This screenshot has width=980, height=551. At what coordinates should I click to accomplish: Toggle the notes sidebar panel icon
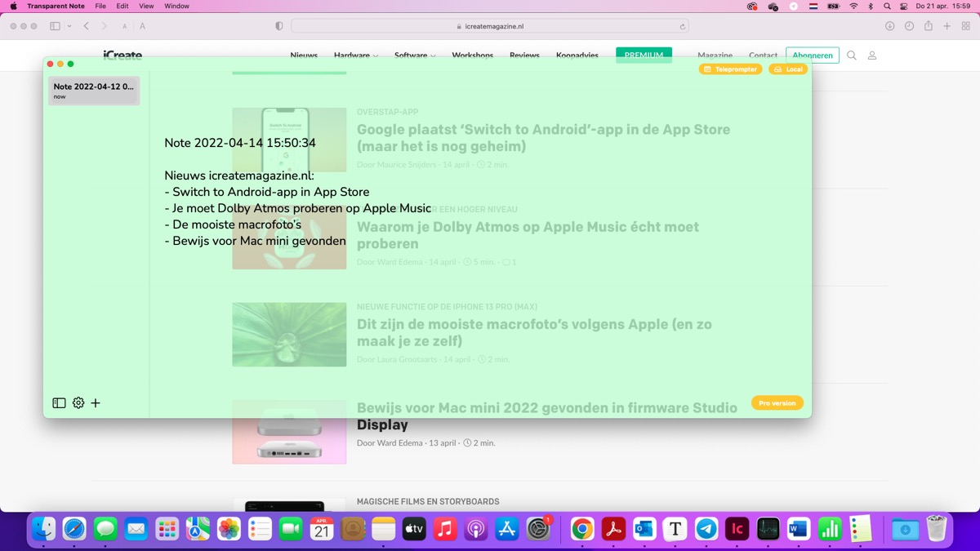tap(57, 402)
